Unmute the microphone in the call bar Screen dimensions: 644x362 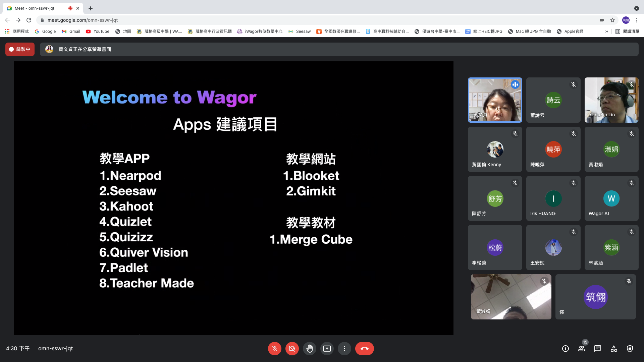click(x=274, y=349)
